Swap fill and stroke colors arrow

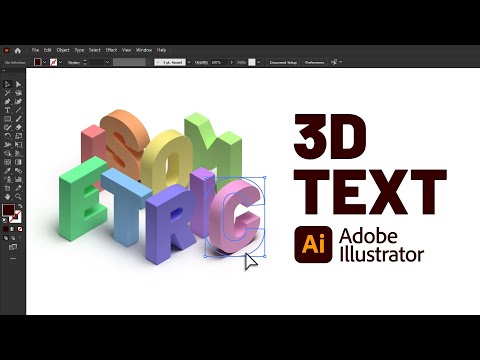20,206
